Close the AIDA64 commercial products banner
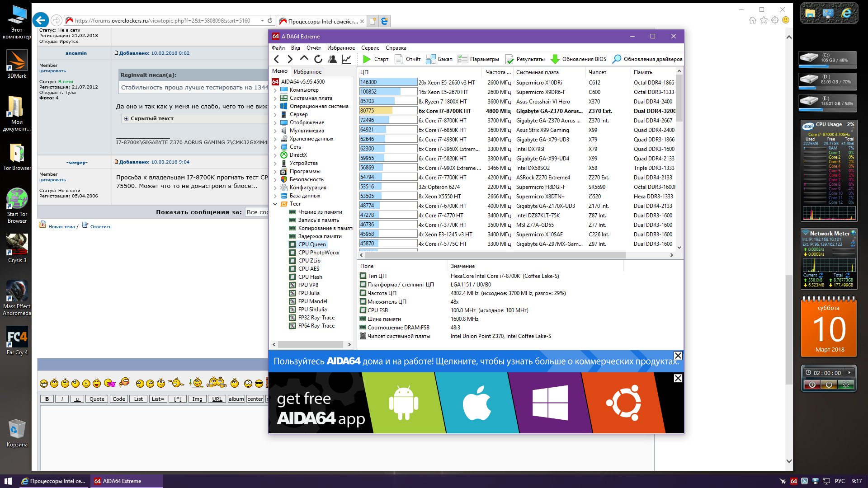 pos(678,356)
